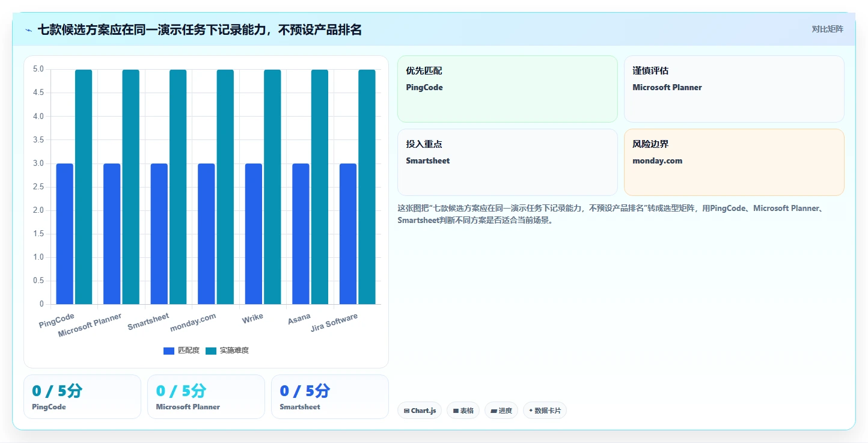868x443 pixels.
Task: Click the 5.0 y-axis tick value
Action: 38,69
